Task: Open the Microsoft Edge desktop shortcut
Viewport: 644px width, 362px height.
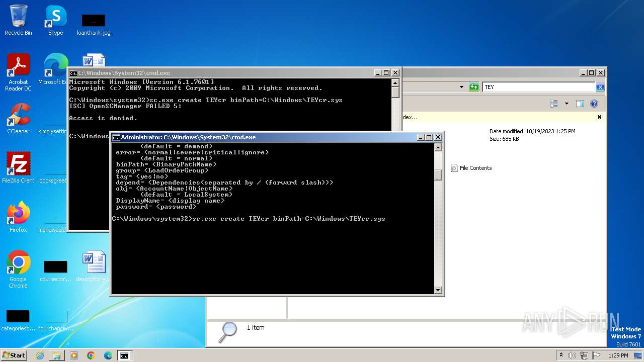Action: 54,69
